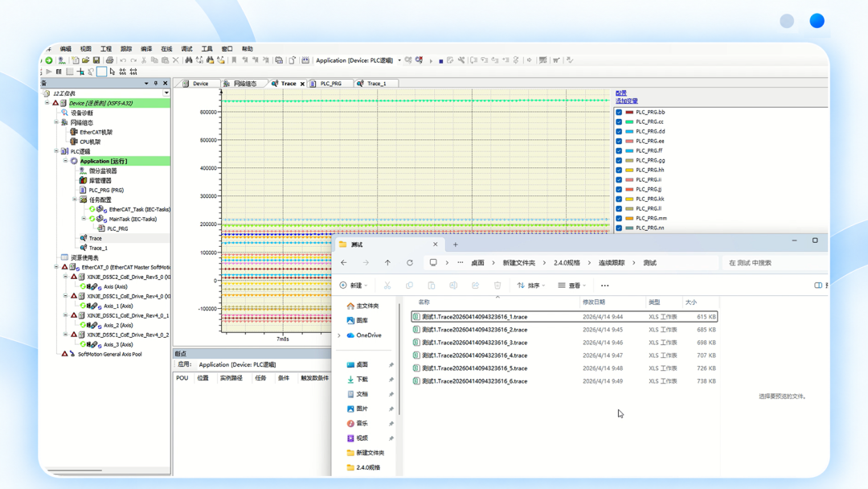Click the Save icon in the IDE toolbar
The width and height of the screenshot is (868, 489).
[96, 60]
